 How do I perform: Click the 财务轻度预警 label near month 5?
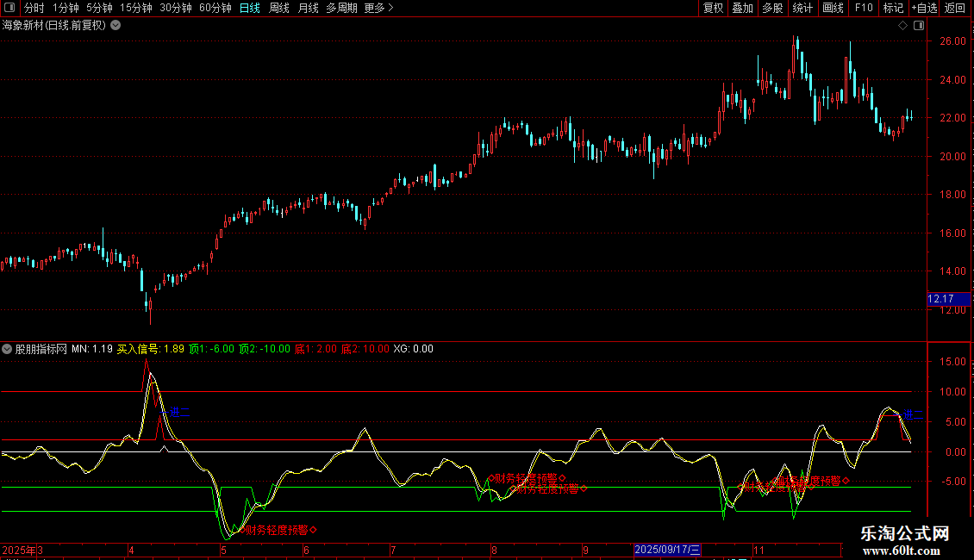(278, 530)
